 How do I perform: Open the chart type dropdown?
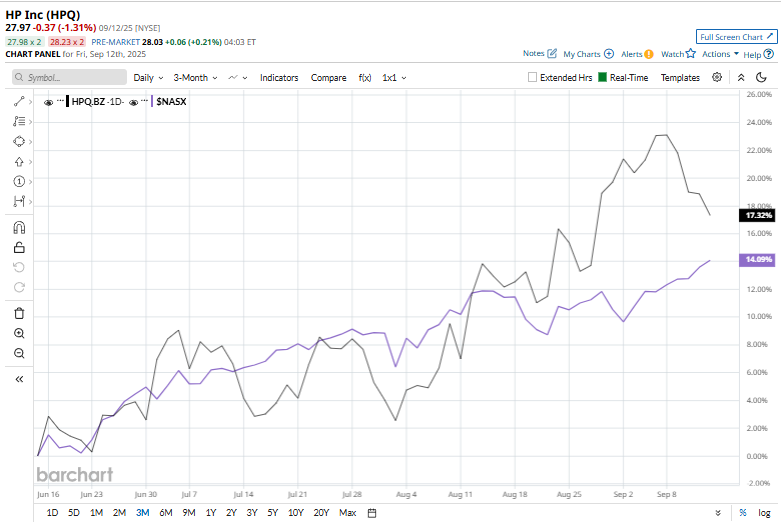click(238, 78)
